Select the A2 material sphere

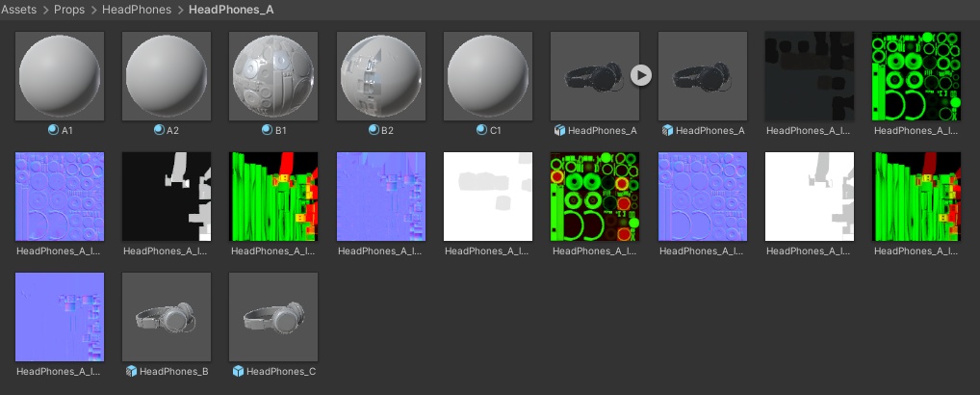point(167,75)
